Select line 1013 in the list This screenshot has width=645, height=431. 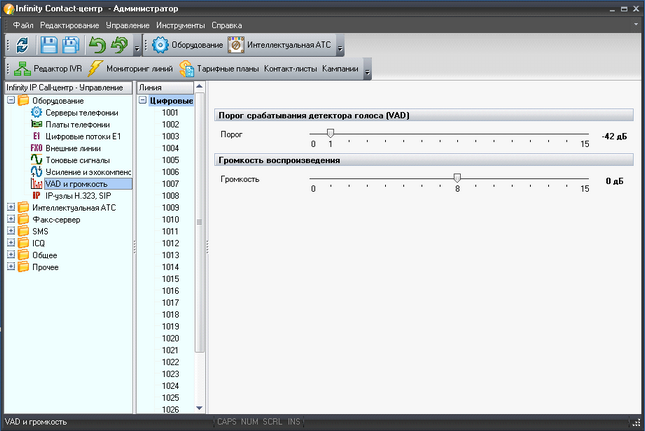coord(170,255)
